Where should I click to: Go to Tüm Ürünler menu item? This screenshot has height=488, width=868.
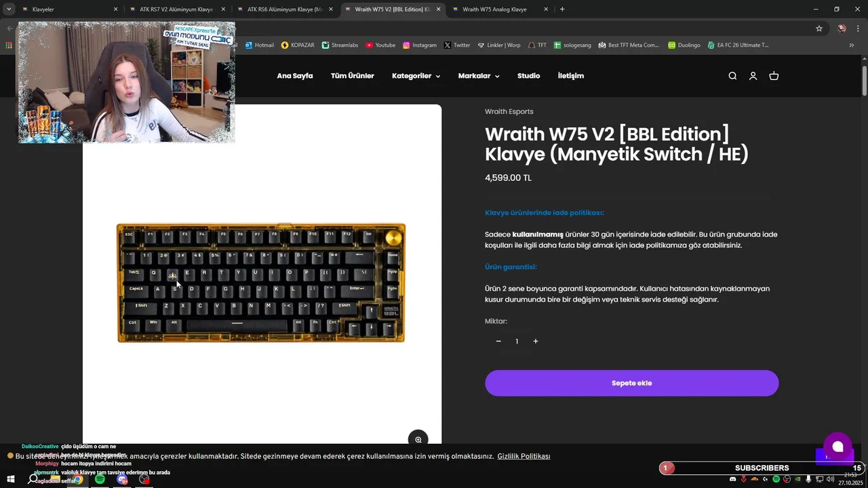pyautogui.click(x=353, y=76)
